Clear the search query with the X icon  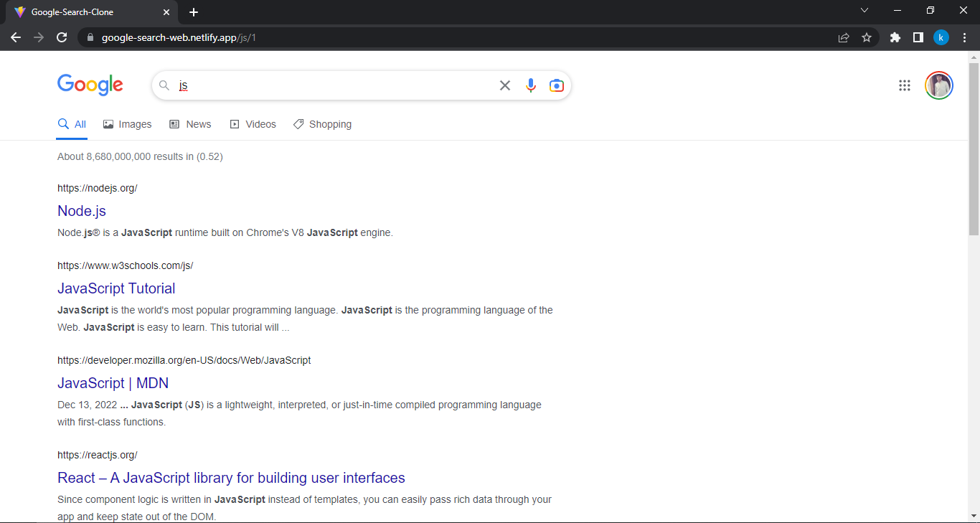[504, 85]
